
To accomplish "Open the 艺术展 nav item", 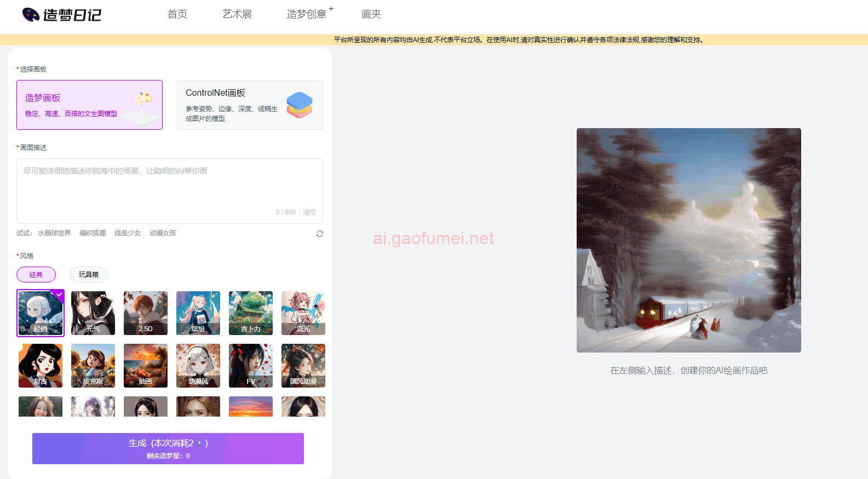I will point(237,14).
